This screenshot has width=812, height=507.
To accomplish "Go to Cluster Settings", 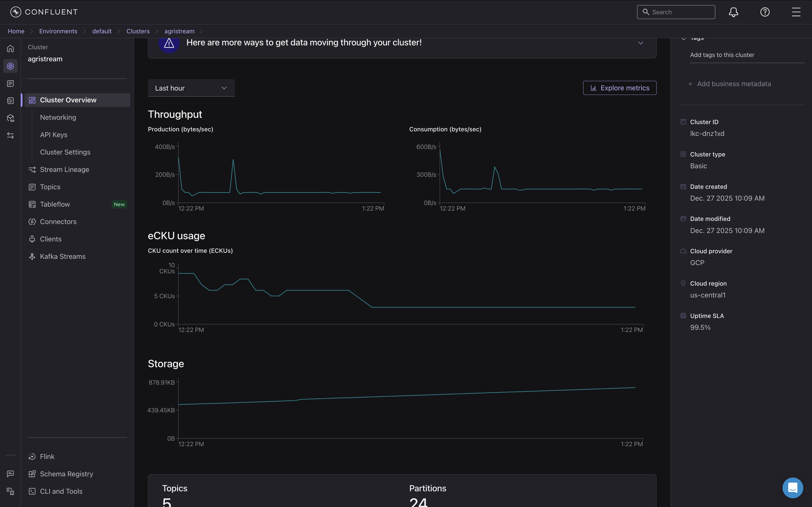I will [x=65, y=152].
